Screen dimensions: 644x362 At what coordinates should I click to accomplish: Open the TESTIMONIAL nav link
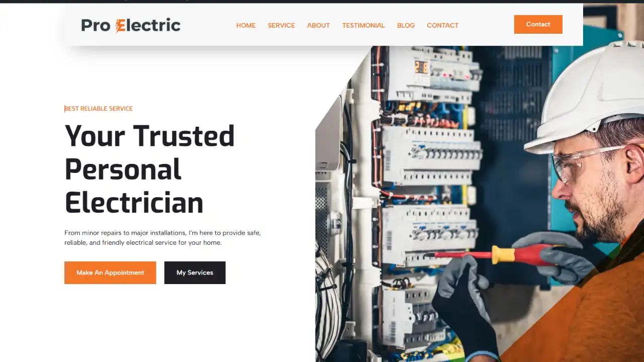coord(363,25)
